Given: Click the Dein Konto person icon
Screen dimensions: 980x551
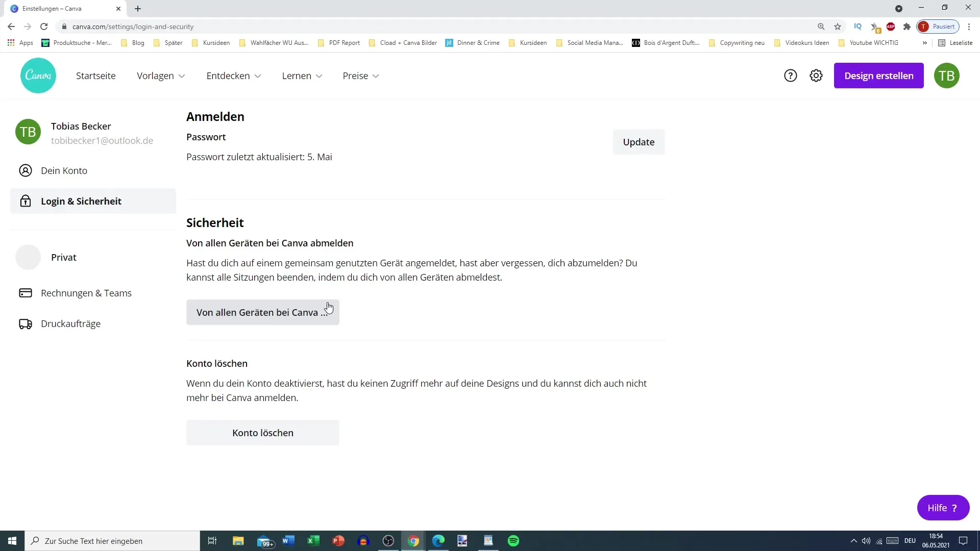Looking at the screenshot, I should coord(26,170).
